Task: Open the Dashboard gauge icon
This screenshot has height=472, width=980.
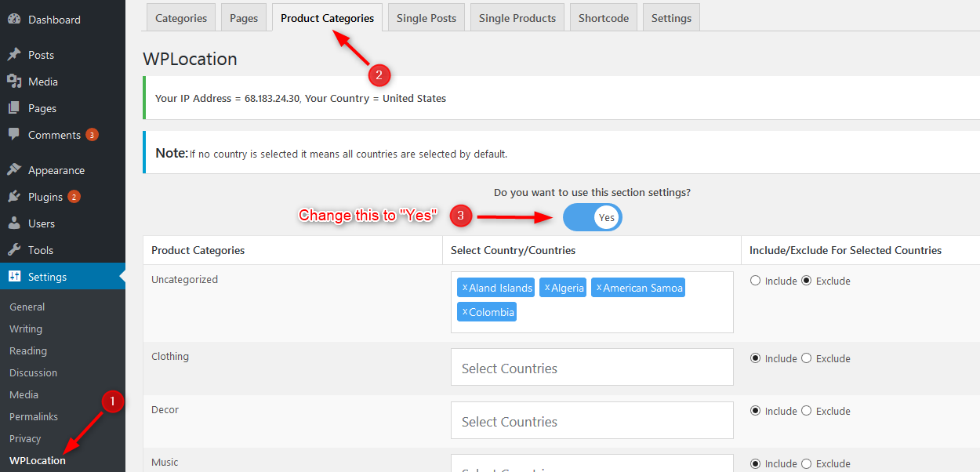Action: tap(14, 20)
